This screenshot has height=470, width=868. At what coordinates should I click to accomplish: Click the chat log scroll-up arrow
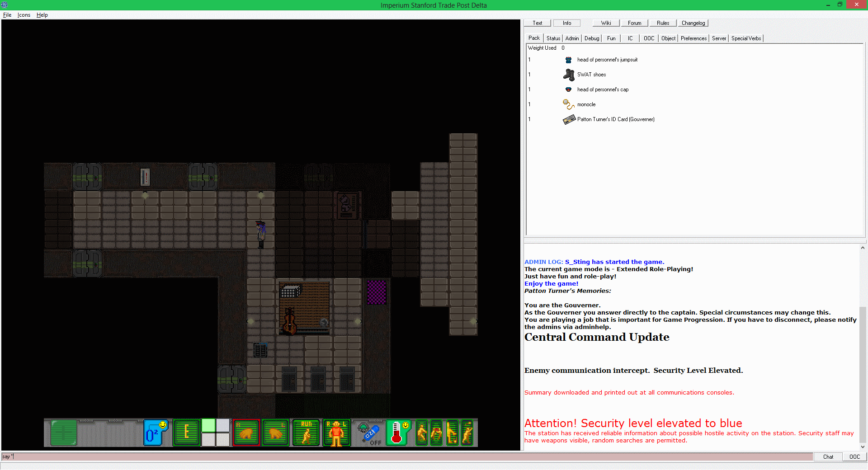863,248
